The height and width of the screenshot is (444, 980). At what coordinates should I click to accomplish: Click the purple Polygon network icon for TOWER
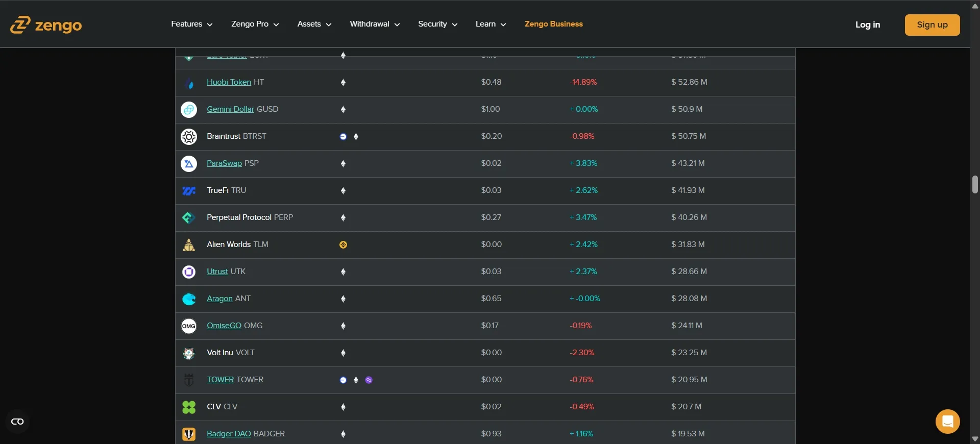369,380
